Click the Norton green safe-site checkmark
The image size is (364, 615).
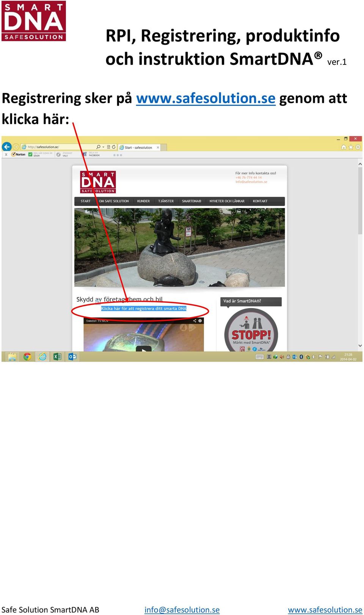pos(30,154)
